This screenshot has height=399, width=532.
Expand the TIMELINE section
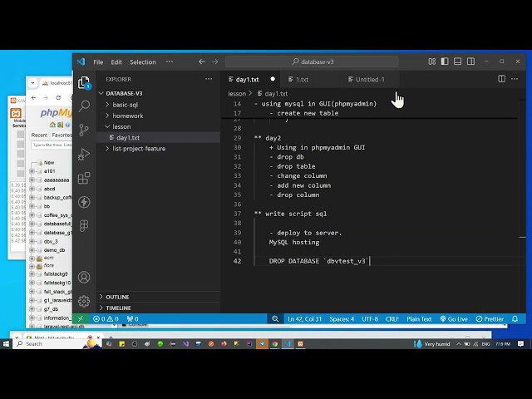tap(118, 308)
